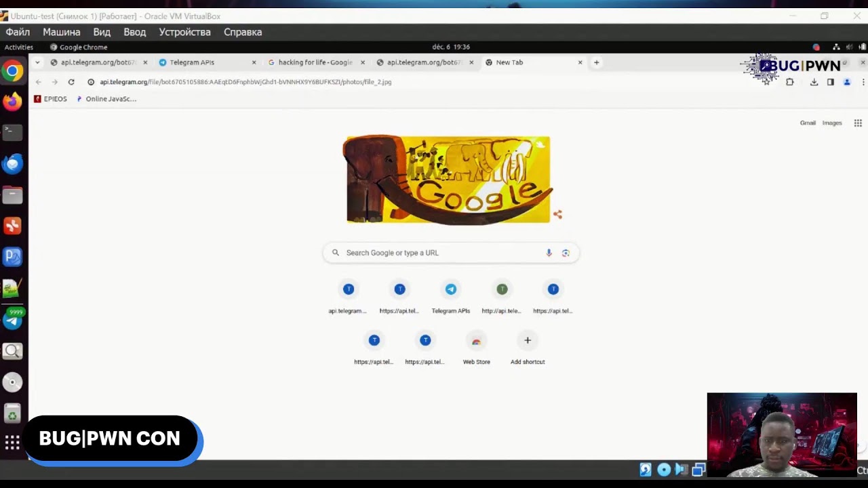The height and width of the screenshot is (488, 868).
Task: Open the volume icon in system tray
Action: coord(850,47)
